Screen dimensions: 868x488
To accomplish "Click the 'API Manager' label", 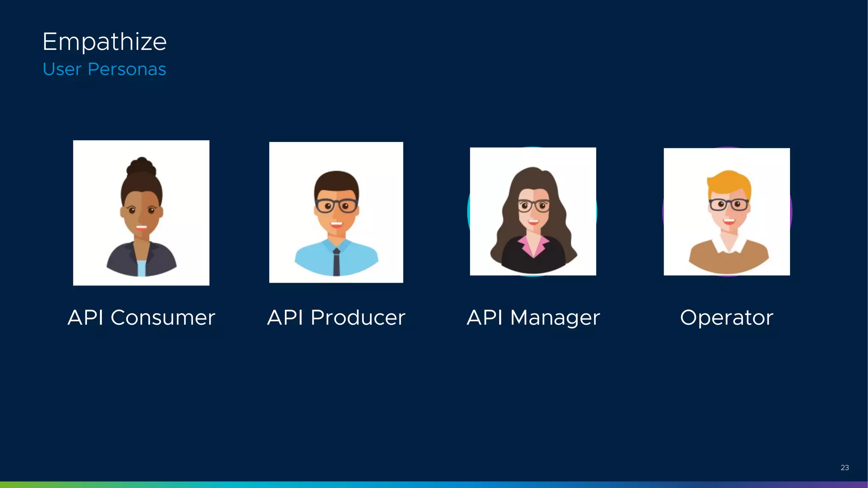I will pos(533,318).
